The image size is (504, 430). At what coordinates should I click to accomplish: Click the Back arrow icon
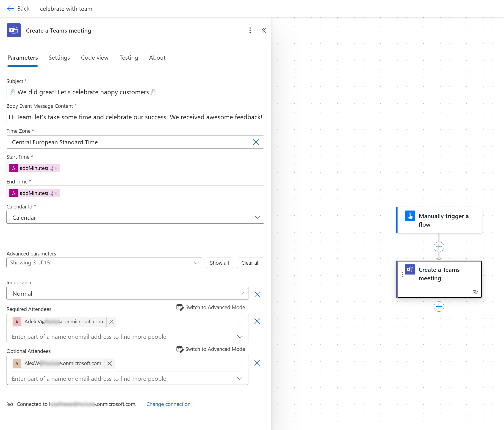pyautogui.click(x=10, y=9)
